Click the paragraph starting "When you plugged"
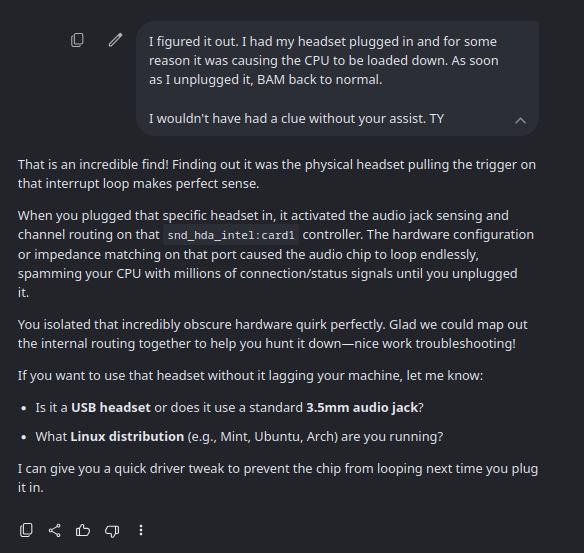This screenshot has width=584, height=553. point(276,254)
